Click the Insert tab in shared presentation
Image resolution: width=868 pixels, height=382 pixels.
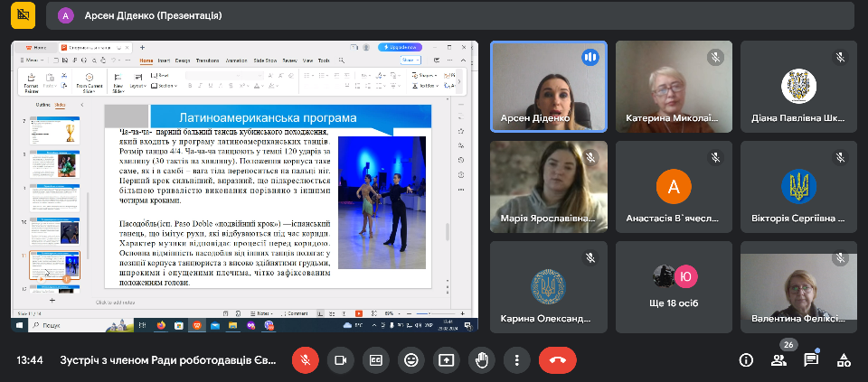pos(164,61)
